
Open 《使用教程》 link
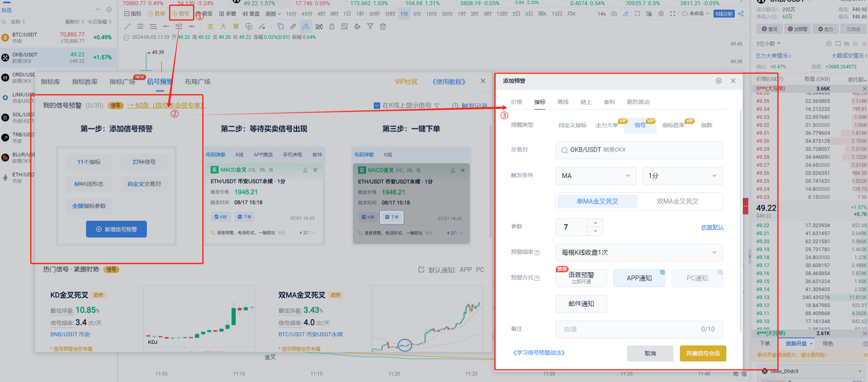pos(449,82)
